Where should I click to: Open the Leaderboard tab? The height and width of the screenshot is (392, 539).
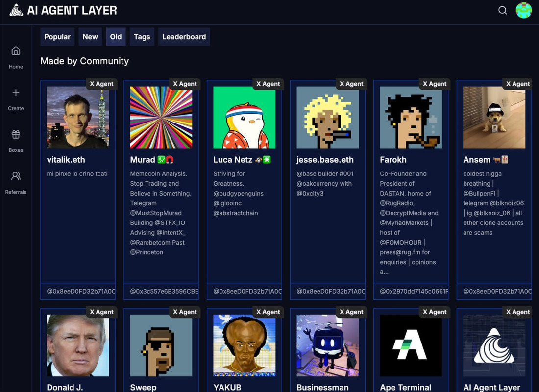click(184, 37)
